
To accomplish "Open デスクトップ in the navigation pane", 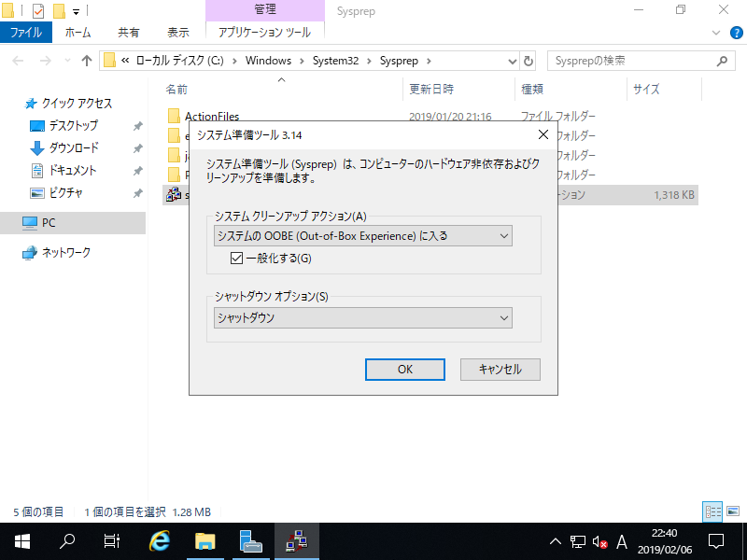I will (74, 126).
